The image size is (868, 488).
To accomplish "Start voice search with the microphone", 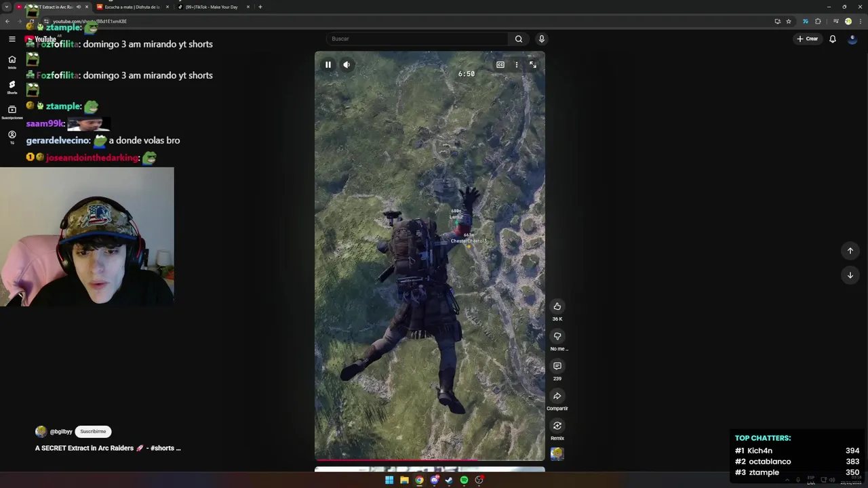I will (x=541, y=39).
